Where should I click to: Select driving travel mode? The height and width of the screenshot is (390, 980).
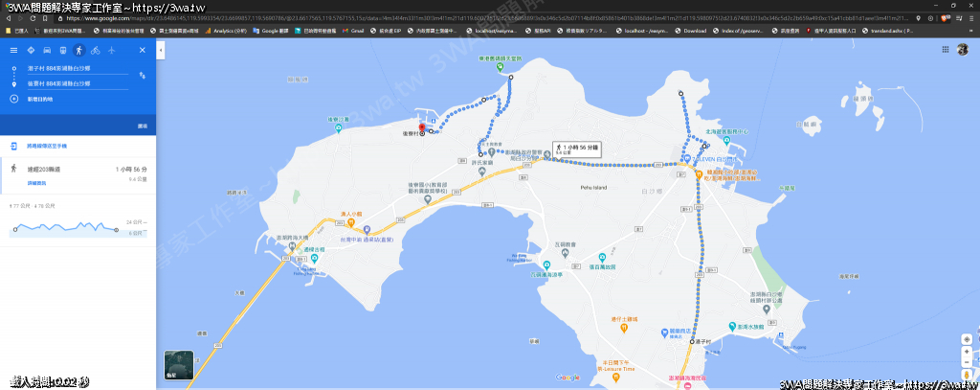(47, 49)
